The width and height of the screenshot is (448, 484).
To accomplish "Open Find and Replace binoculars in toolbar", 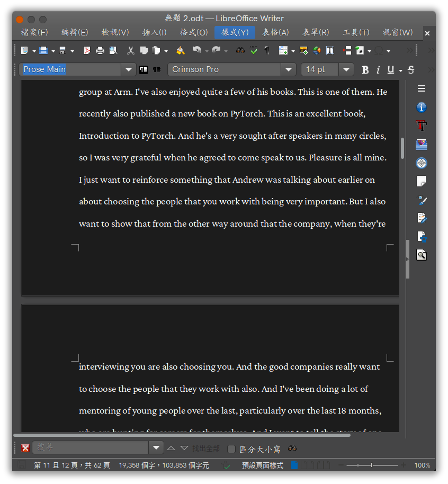I will [240, 51].
